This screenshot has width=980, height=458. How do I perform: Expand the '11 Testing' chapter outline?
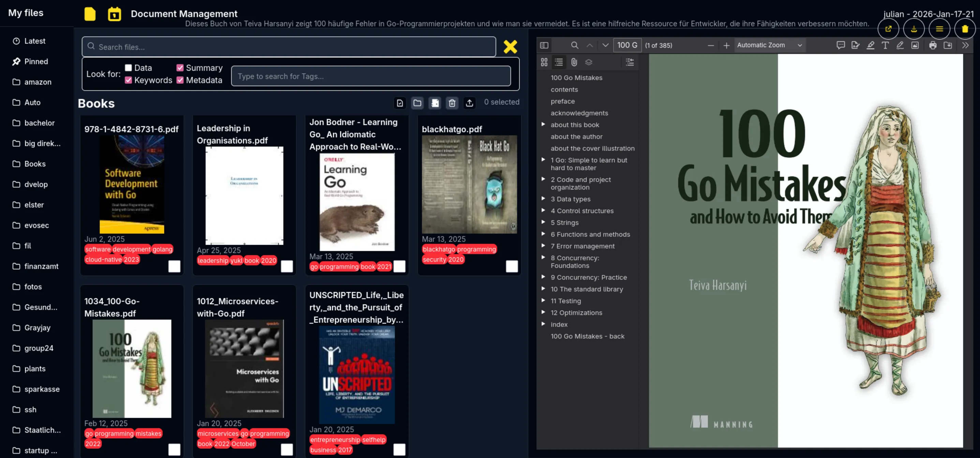click(x=543, y=300)
